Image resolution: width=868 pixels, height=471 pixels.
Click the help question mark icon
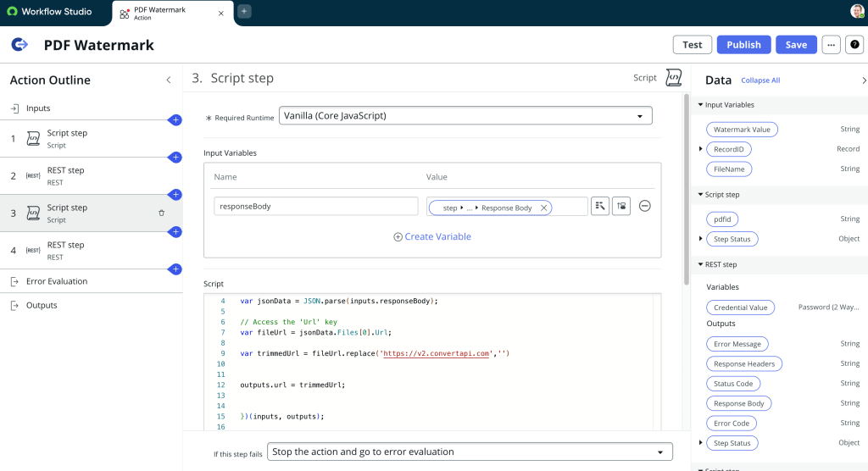854,45
